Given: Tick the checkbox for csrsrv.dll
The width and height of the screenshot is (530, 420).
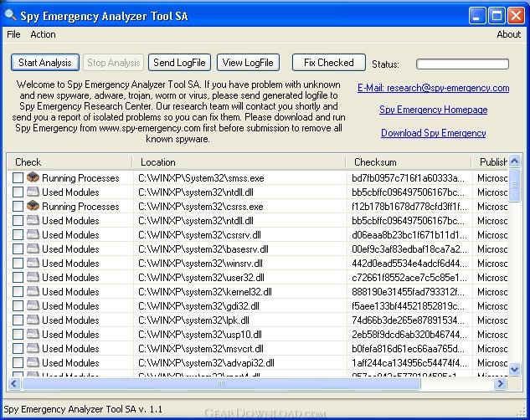Looking at the screenshot, I should tap(18, 234).
